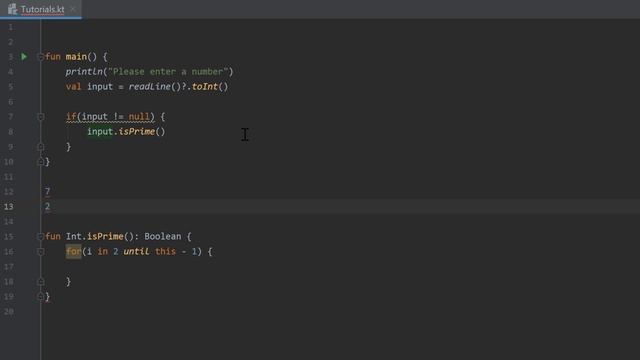The image size is (640, 360).
Task: Click highlighted 'input' on line 8
Action: [x=100, y=132]
